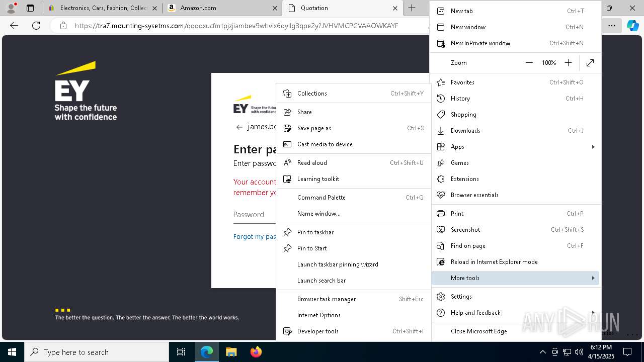Select Cast media to device

(x=354, y=144)
